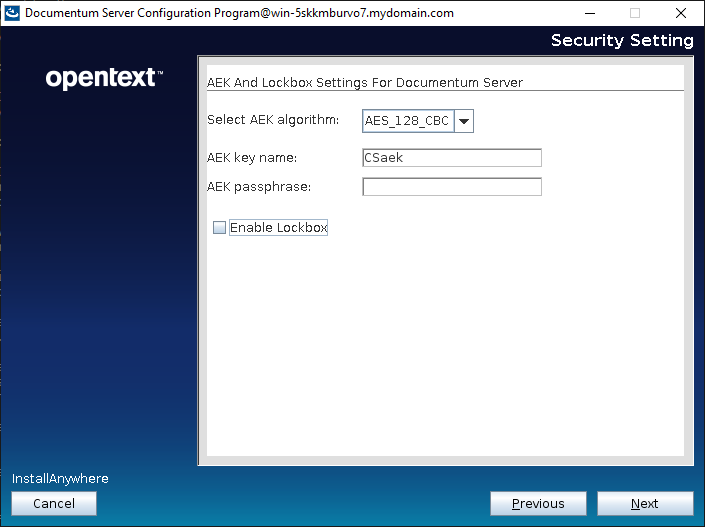Close the Documentum Server Configuration window
This screenshot has height=527, width=705.
click(x=681, y=13)
